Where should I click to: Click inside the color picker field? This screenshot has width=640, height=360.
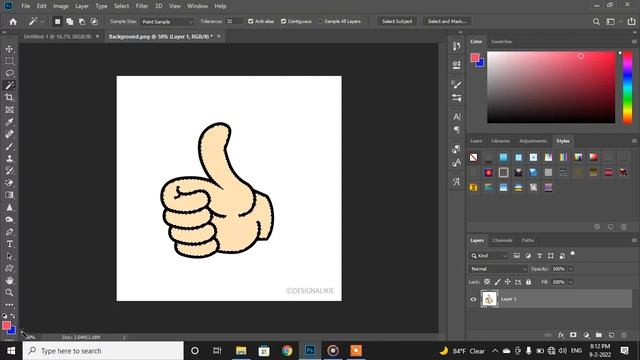point(551,87)
